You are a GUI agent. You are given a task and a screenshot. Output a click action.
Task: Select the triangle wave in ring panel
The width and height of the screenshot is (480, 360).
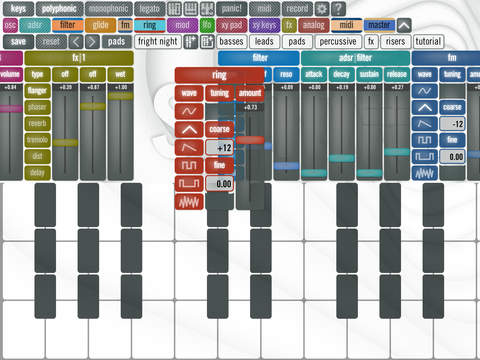(x=189, y=129)
